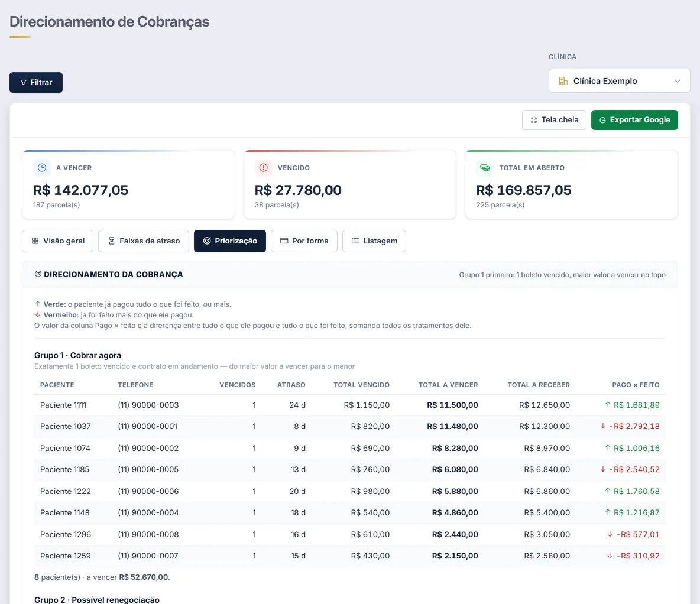Click the TOTAL VENCIDO column header
The width and height of the screenshot is (700, 604).
[x=362, y=385]
